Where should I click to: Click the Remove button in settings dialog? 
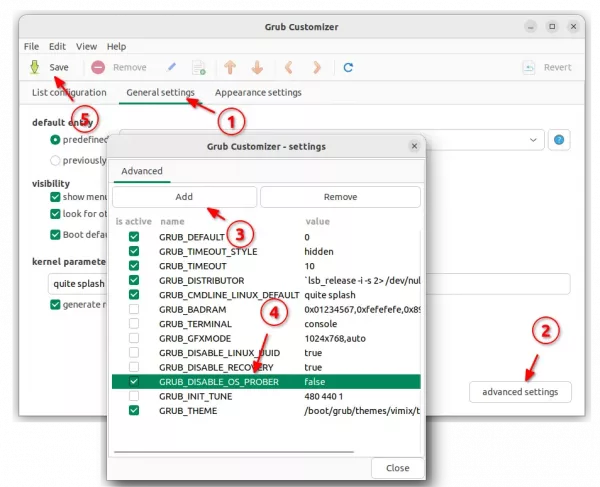pyautogui.click(x=341, y=197)
